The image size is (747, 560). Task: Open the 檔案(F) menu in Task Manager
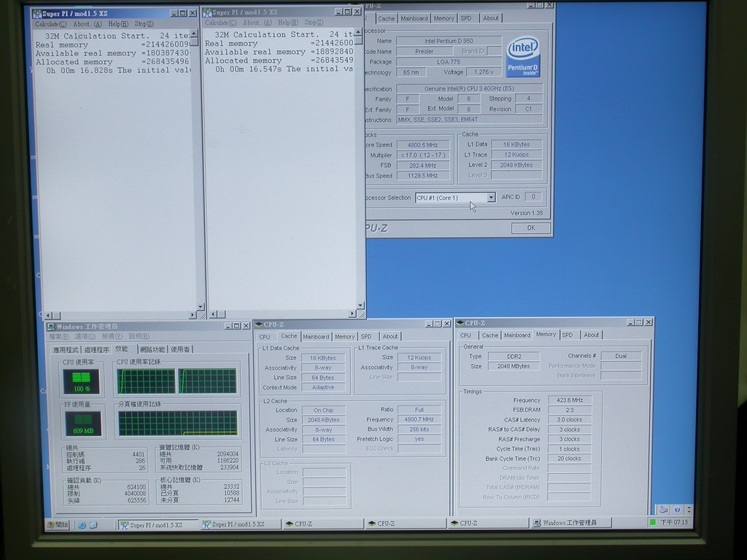tap(58, 337)
